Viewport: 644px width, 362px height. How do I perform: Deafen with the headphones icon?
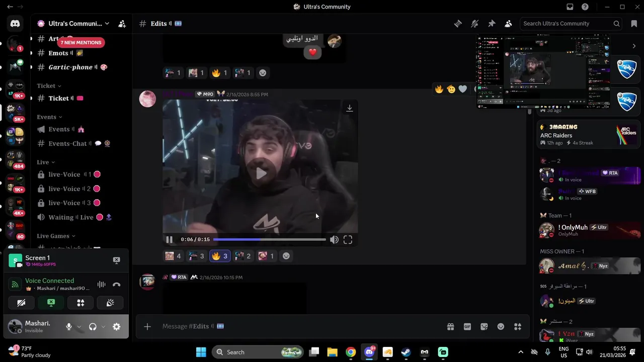(93, 327)
